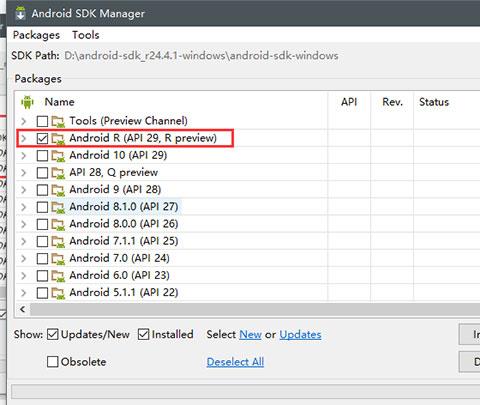This screenshot has width=480, height=405.
Task: Toggle the Installed filter checkbox
Action: (143, 334)
